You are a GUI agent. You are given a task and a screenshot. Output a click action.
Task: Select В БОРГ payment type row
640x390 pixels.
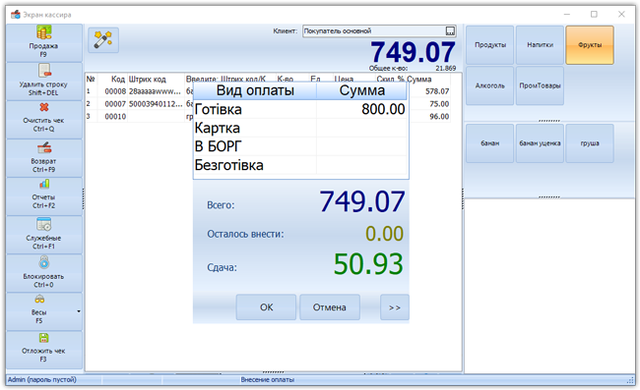tap(301, 146)
